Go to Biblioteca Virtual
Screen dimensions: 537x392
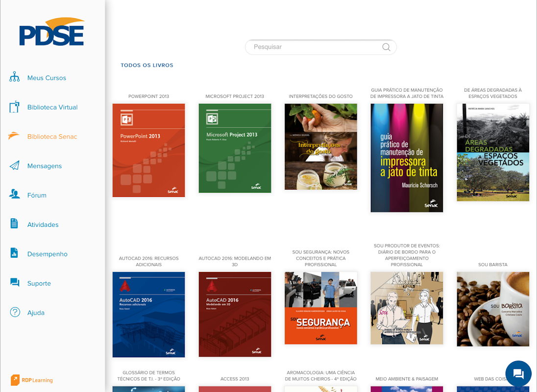[x=52, y=107]
